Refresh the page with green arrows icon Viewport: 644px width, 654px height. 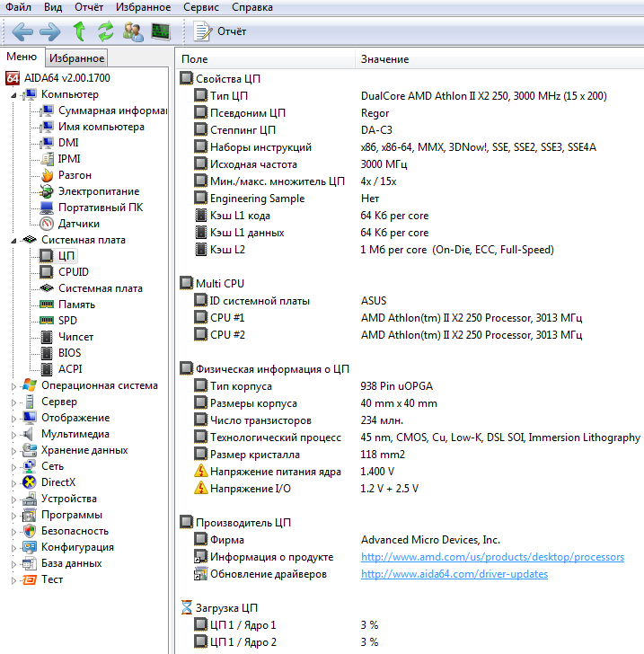(105, 31)
